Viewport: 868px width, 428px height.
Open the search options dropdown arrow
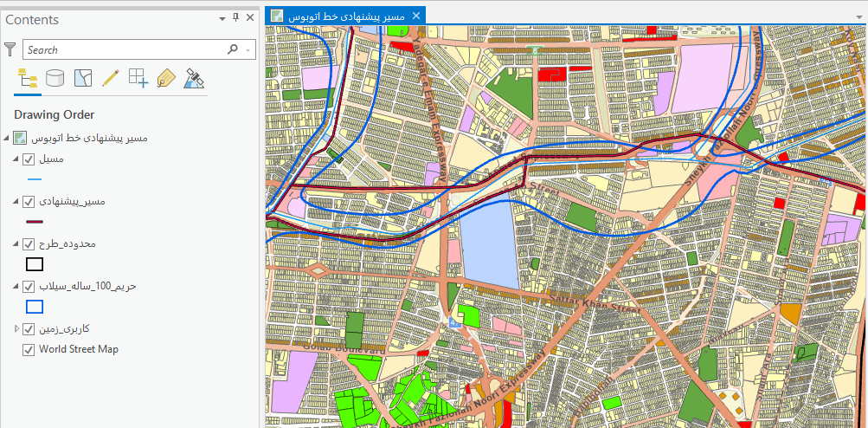(250, 50)
